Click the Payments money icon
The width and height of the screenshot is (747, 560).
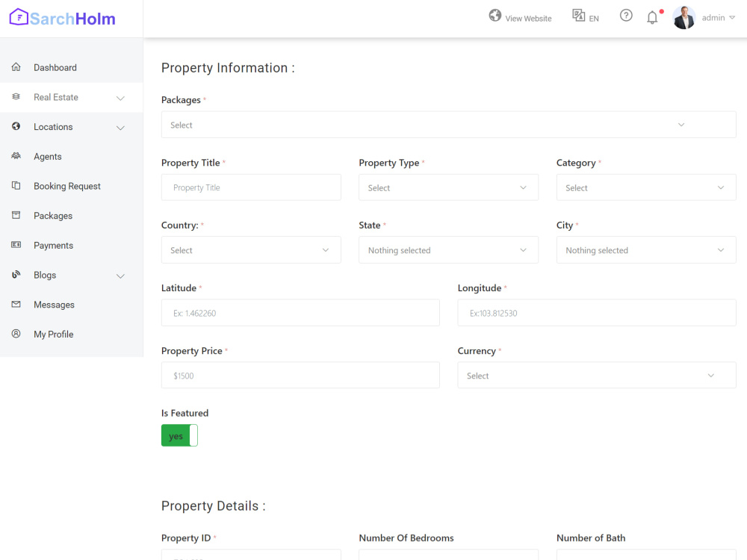16,245
